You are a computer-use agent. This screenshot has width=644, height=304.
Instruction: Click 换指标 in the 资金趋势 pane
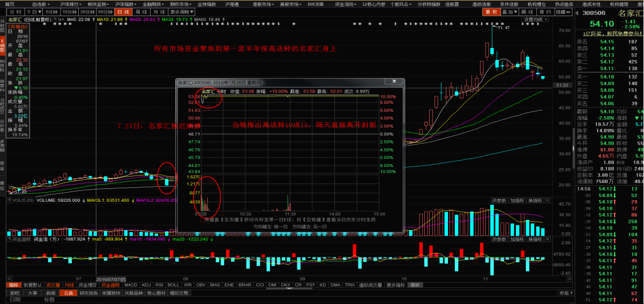(x=536, y=239)
